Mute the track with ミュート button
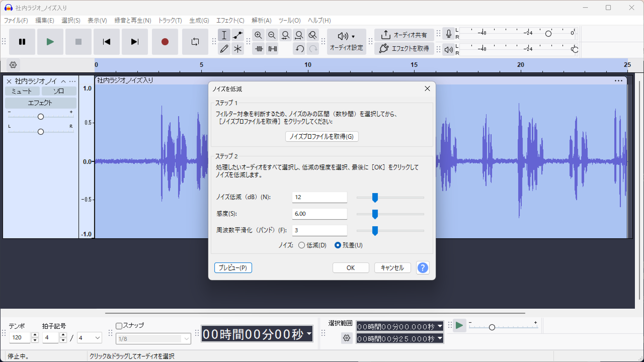The image size is (644, 362). [x=22, y=91]
